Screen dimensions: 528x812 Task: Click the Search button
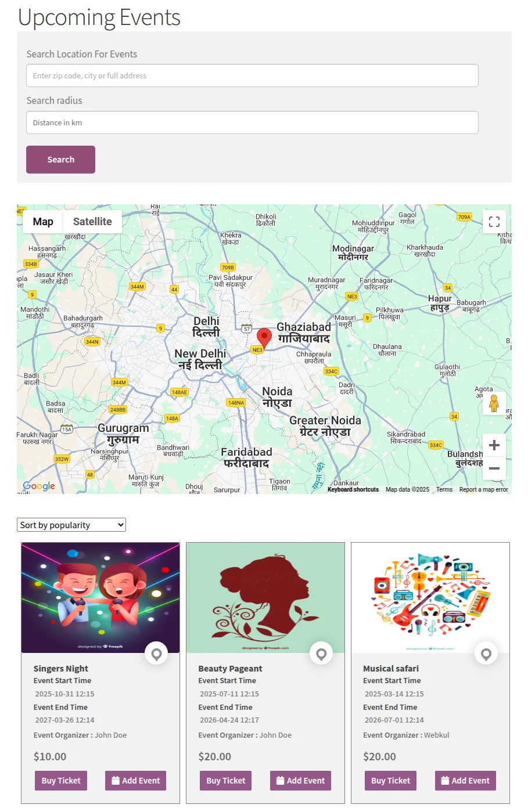[x=60, y=159]
